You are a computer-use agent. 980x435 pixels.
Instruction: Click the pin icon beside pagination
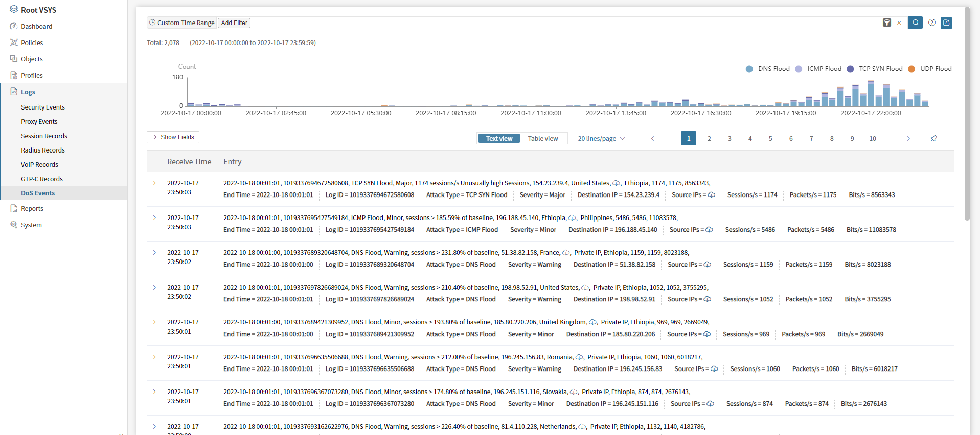tap(933, 138)
